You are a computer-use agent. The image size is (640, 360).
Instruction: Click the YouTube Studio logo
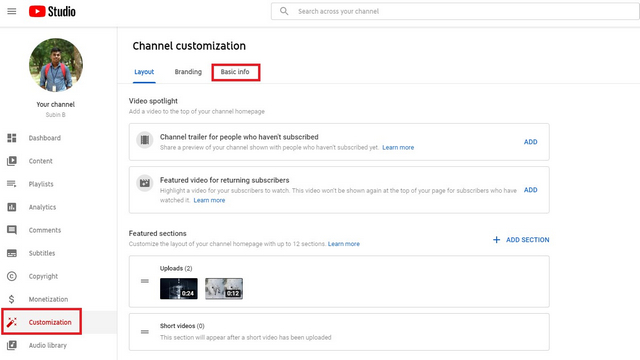pyautogui.click(x=52, y=11)
